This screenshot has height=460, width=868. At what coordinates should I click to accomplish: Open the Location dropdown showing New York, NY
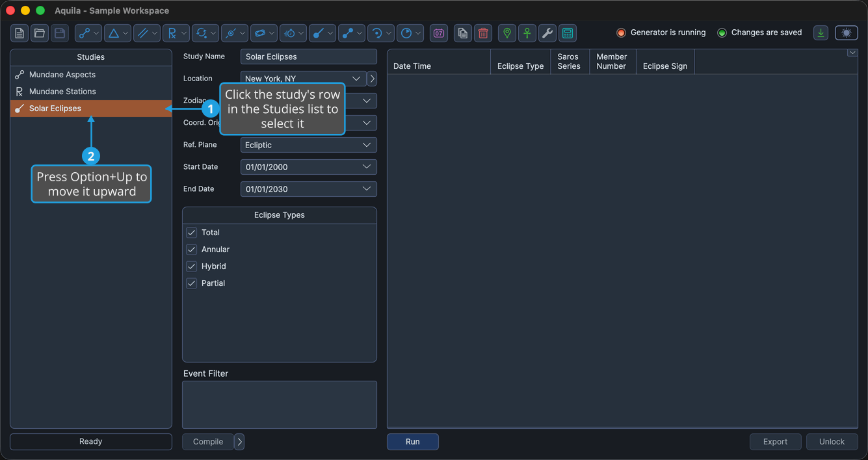point(303,79)
